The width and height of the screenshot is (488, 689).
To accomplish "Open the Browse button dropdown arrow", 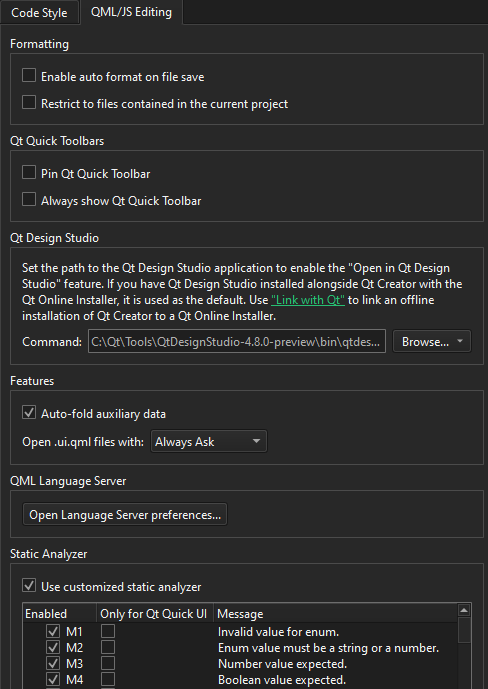I will point(460,341).
